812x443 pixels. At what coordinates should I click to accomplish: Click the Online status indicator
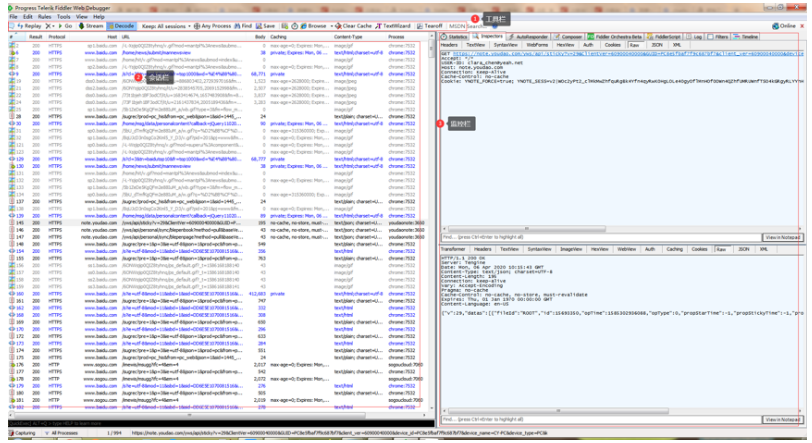tap(784, 26)
